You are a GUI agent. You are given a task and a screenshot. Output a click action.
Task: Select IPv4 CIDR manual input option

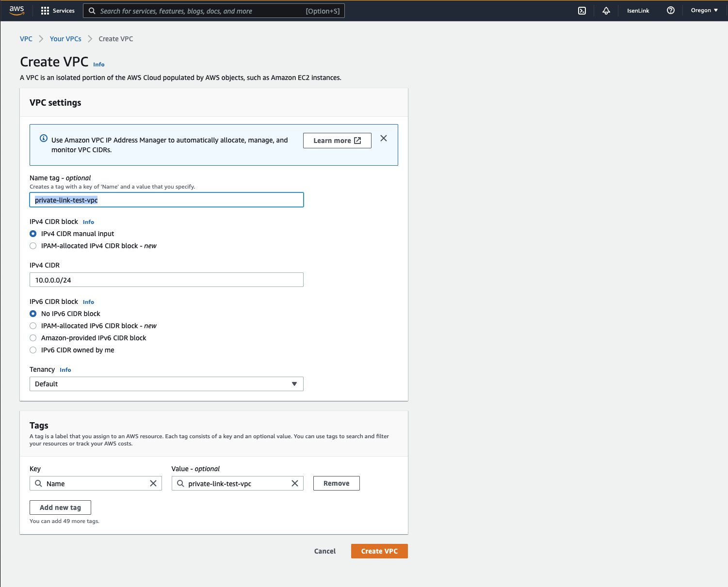pyautogui.click(x=33, y=234)
